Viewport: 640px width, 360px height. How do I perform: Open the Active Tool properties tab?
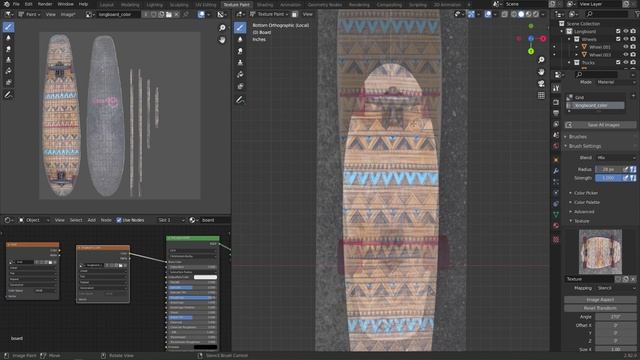tap(556, 89)
